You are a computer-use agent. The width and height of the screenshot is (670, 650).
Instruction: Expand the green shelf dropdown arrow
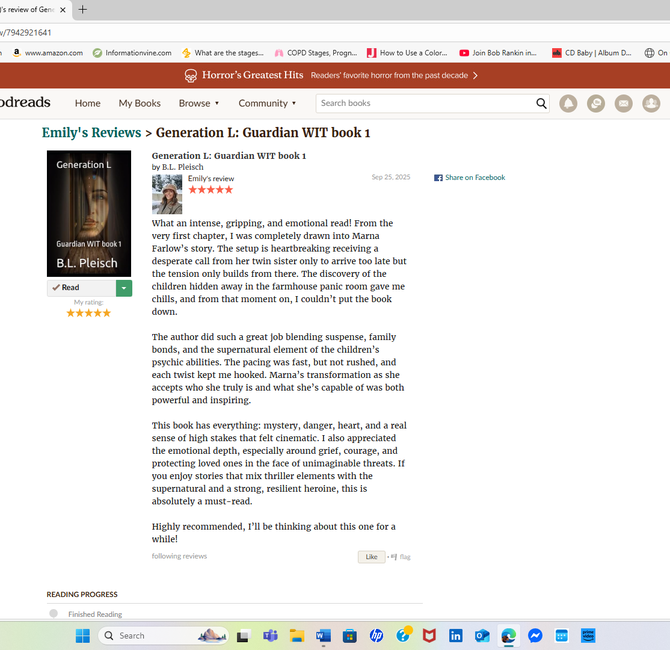point(124,288)
